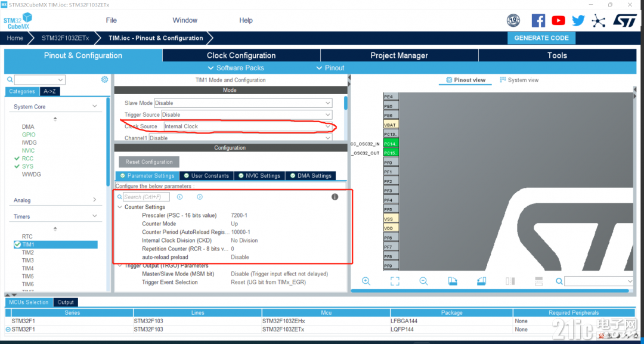Click the pin search magnifier icon
The image size is (644, 344).
click(x=559, y=281)
